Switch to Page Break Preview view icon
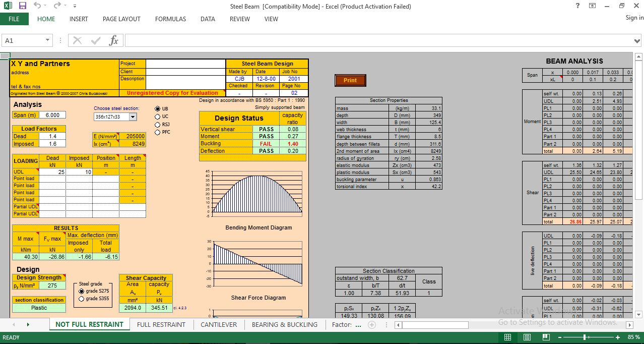The height and width of the screenshot is (344, 644). (x=546, y=337)
